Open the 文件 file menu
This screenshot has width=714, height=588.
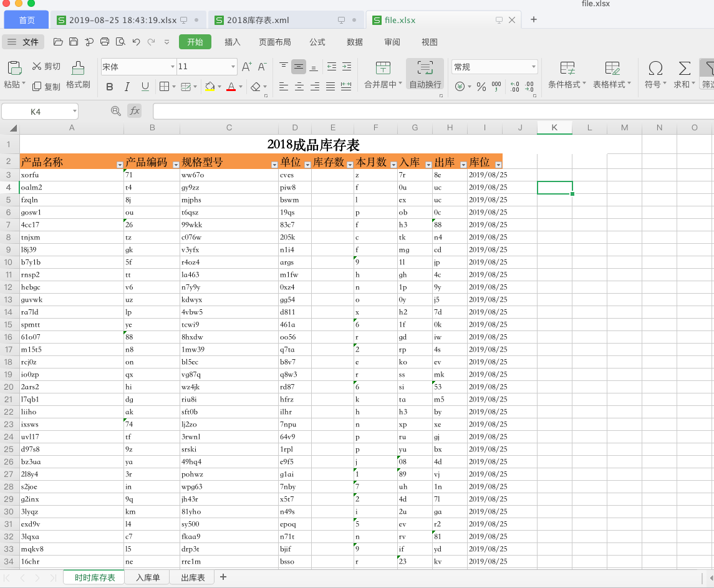coord(24,42)
